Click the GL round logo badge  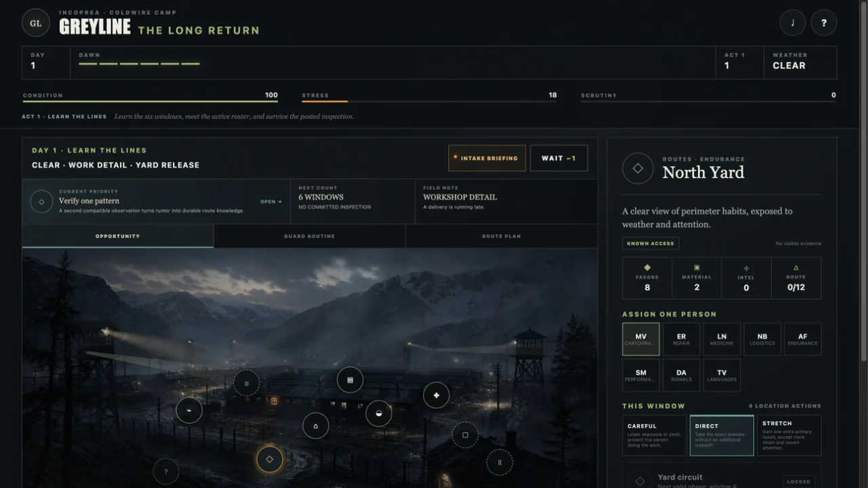pos(35,23)
